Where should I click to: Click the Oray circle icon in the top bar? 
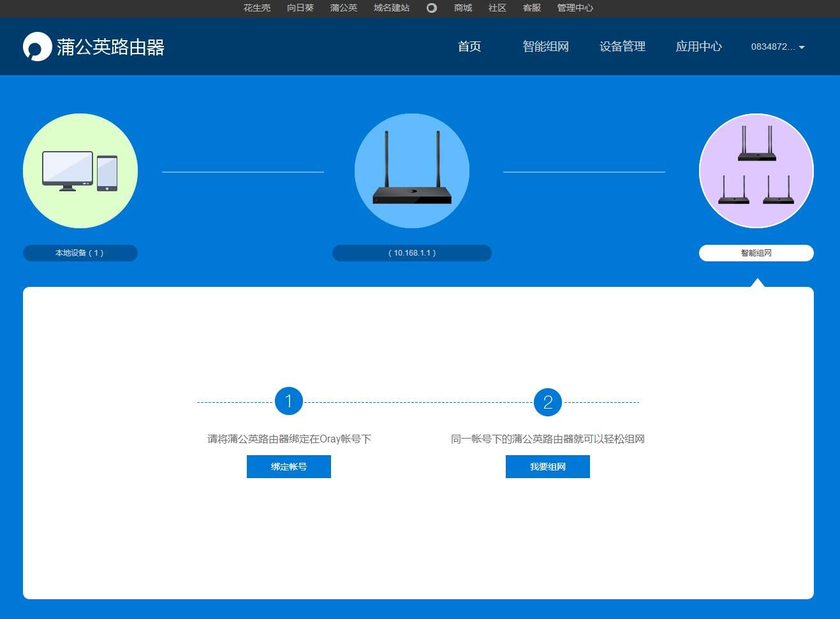pyautogui.click(x=432, y=8)
